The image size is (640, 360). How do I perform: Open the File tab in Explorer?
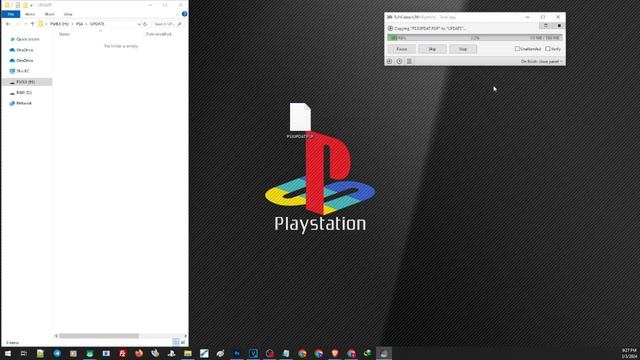pos(11,14)
